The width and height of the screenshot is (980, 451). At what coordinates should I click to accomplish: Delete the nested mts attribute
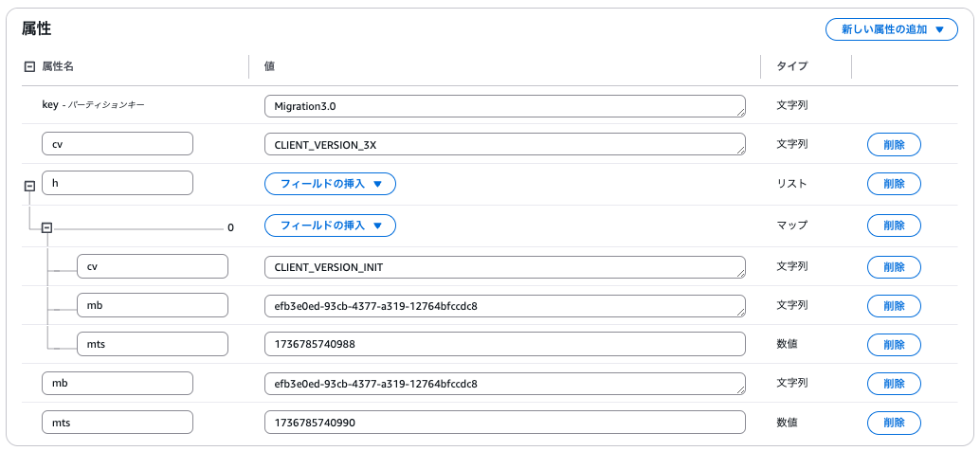(x=894, y=345)
